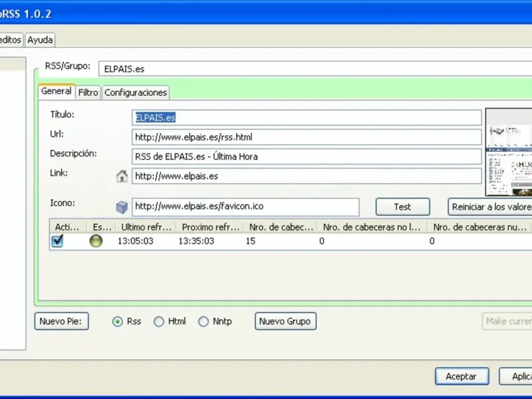This screenshot has height=399, width=532.
Task: Click the Acti... column header
Action: coord(68,227)
